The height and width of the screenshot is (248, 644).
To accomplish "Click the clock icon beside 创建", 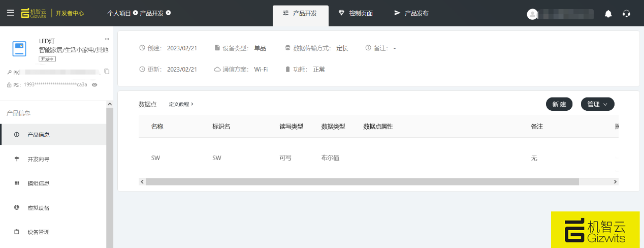I will (142, 48).
